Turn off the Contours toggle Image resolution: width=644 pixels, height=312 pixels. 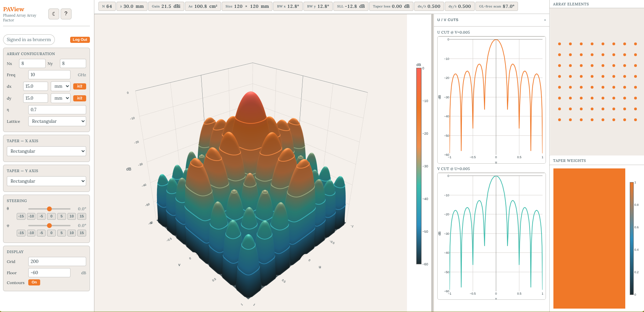[x=34, y=282]
